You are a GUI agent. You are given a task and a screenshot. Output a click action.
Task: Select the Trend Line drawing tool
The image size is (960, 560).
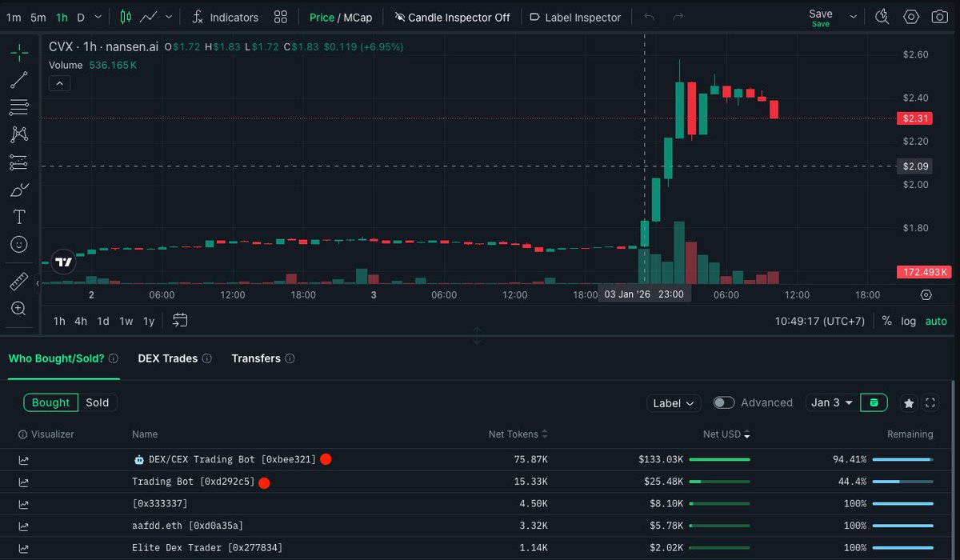coord(18,79)
